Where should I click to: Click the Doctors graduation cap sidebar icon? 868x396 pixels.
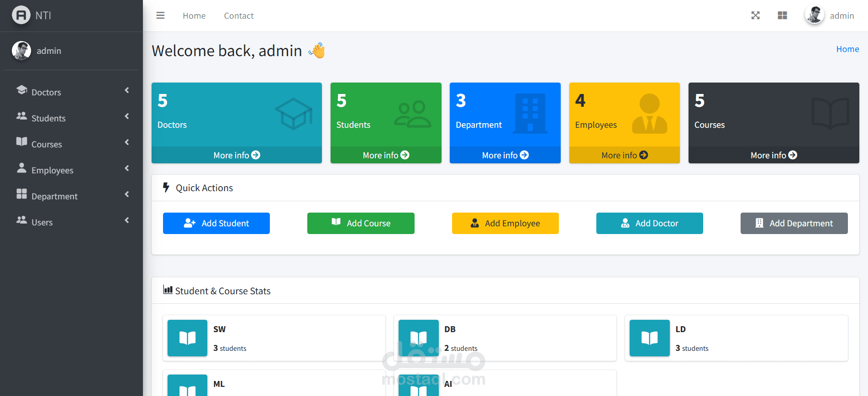[22, 89]
